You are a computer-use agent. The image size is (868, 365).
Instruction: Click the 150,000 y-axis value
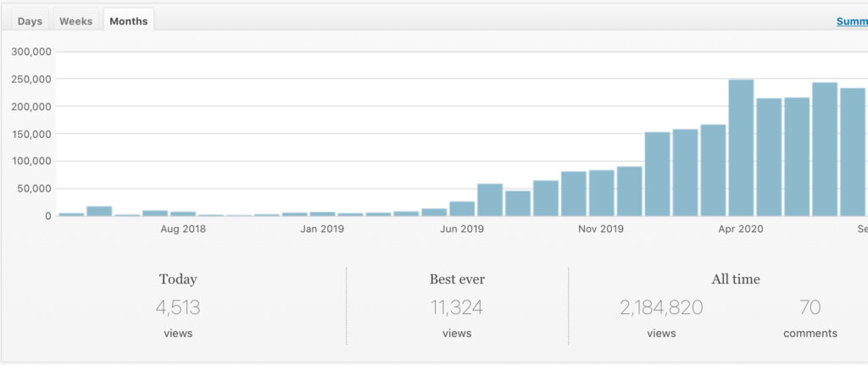tap(31, 134)
